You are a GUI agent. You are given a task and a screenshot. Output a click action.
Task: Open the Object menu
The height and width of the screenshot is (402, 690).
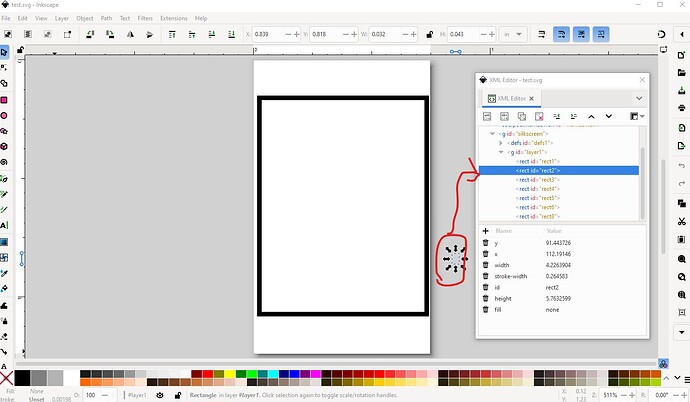(x=84, y=18)
